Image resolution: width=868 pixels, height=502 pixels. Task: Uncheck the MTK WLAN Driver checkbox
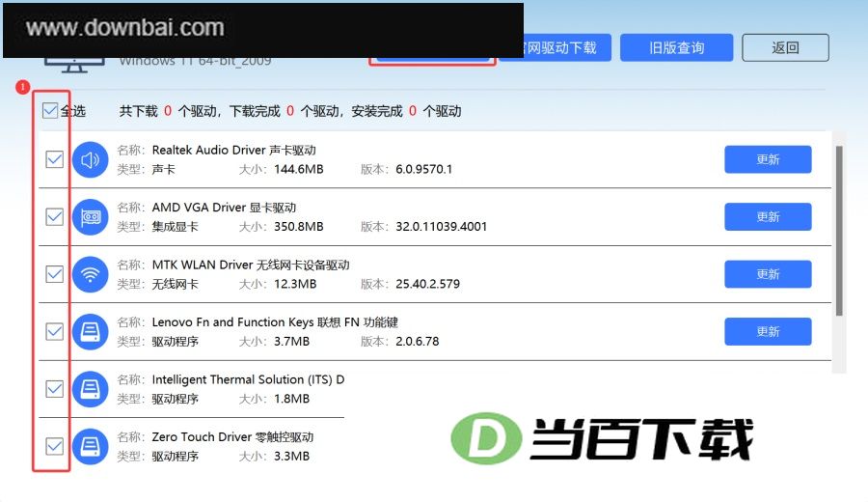click(x=54, y=274)
